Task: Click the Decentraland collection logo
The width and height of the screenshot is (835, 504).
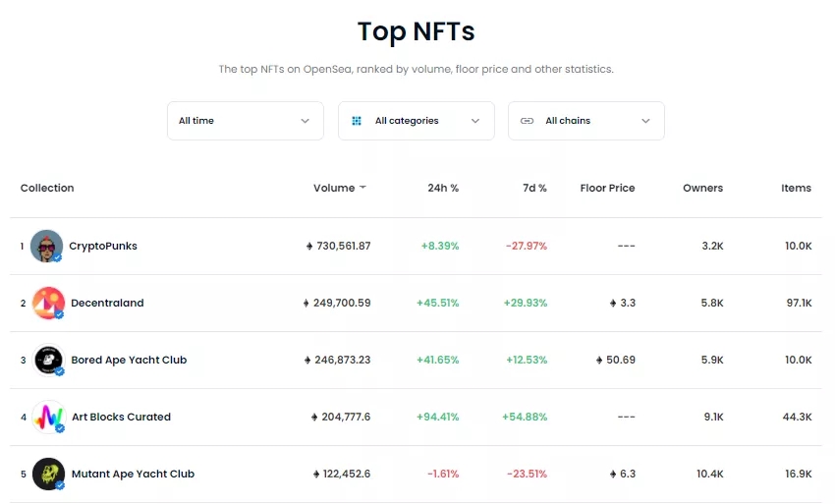Action: click(x=48, y=304)
